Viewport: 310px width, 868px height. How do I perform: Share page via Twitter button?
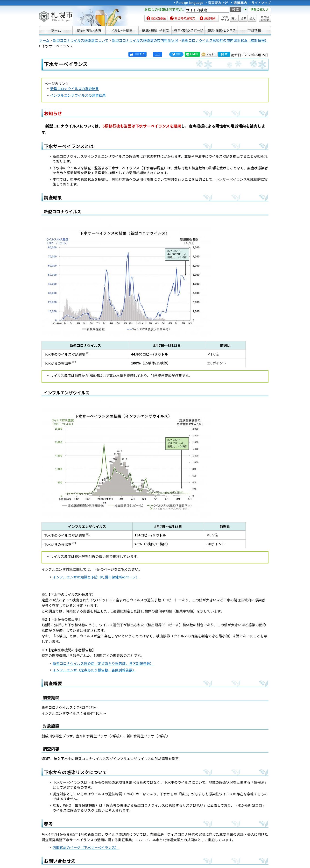click(x=176, y=54)
